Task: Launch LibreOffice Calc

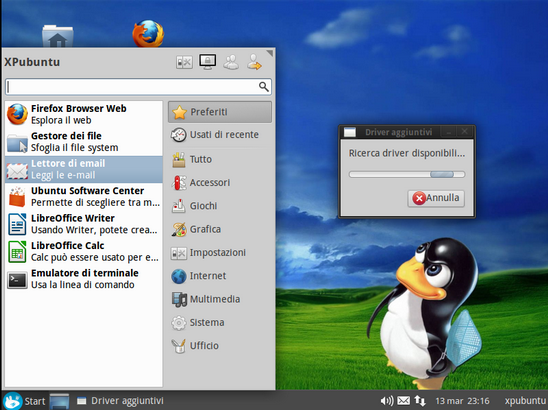Action: point(84,251)
